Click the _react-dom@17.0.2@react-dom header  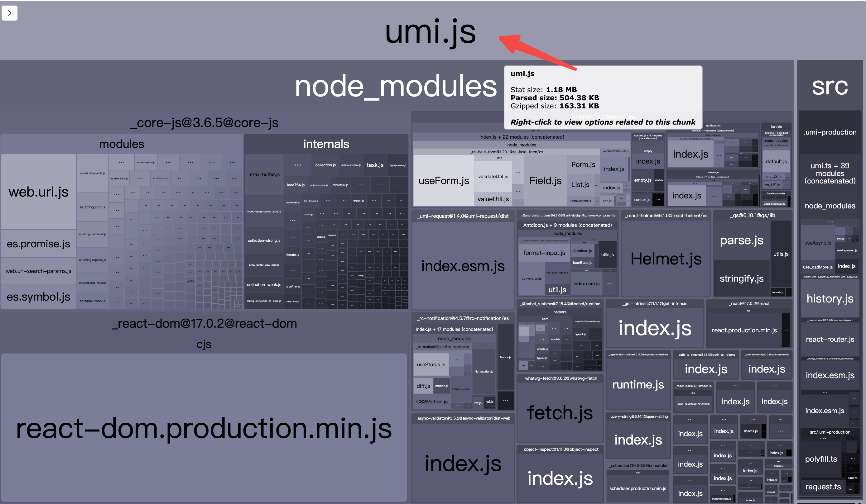coord(204,323)
